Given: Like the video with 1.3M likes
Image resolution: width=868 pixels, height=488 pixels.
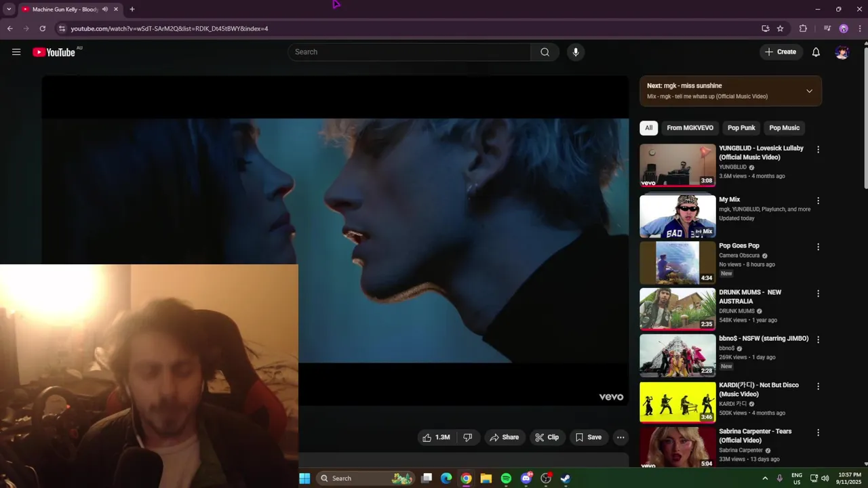Looking at the screenshot, I should [x=437, y=437].
